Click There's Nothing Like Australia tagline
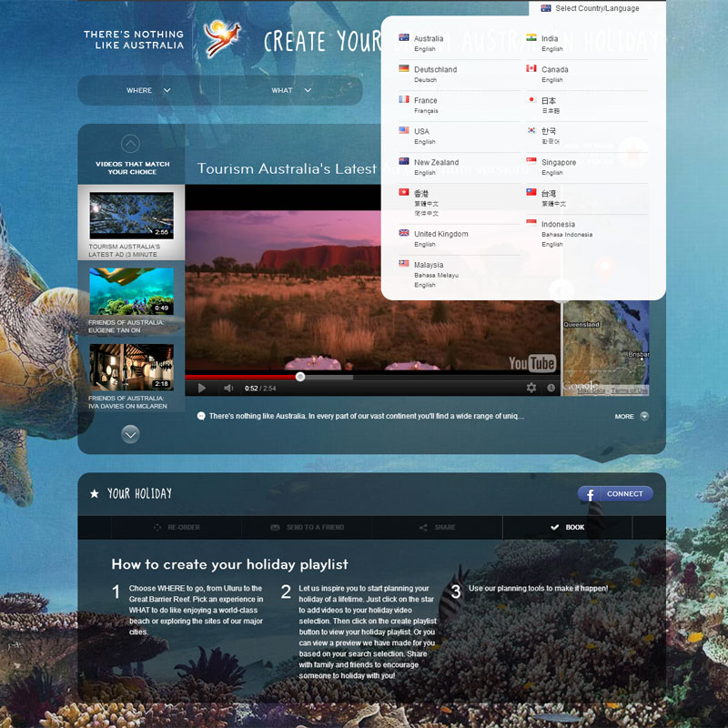This screenshot has height=728, width=728. (133, 39)
